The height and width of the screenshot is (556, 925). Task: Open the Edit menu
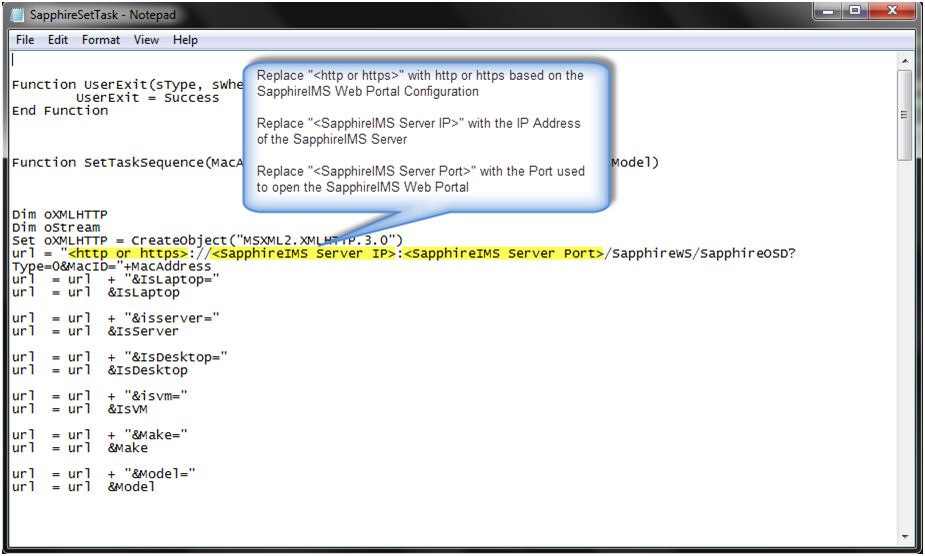coord(58,40)
